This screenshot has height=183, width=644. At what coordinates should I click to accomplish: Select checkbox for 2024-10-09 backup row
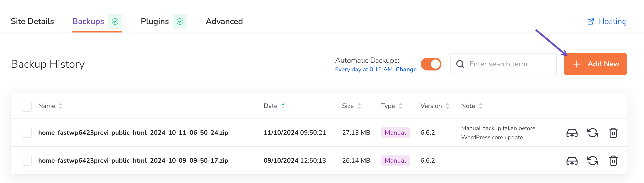point(27,161)
